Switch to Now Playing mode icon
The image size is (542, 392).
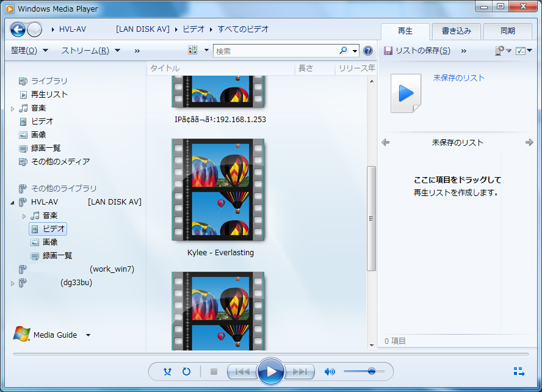click(519, 372)
